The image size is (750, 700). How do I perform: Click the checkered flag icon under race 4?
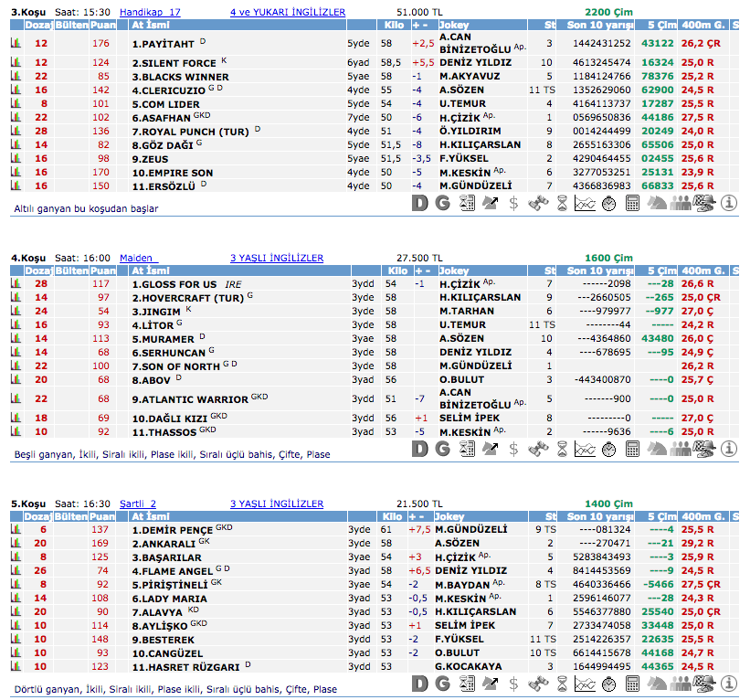click(x=704, y=450)
